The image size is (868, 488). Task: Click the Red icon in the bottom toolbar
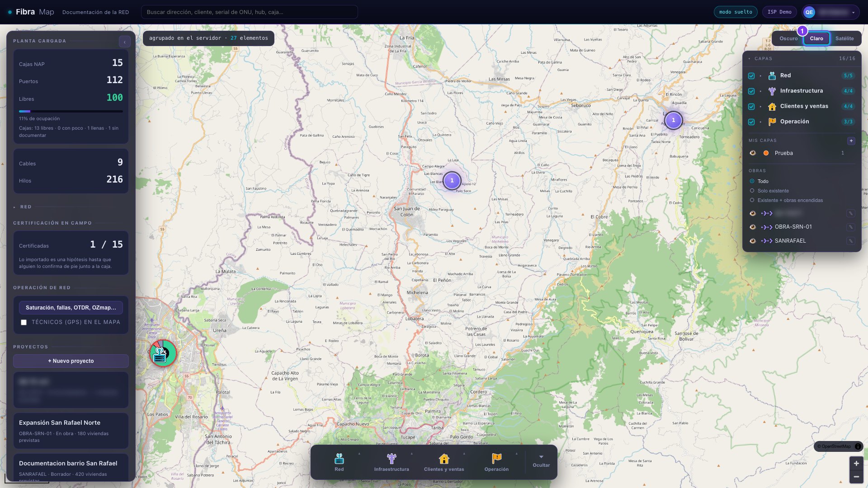pyautogui.click(x=339, y=459)
